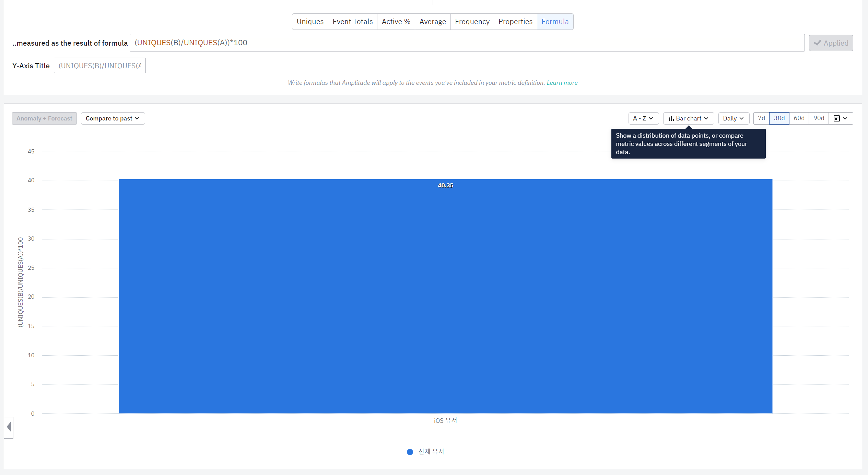The width and height of the screenshot is (868, 475).
Task: Choose the 60d time range
Action: tap(799, 118)
